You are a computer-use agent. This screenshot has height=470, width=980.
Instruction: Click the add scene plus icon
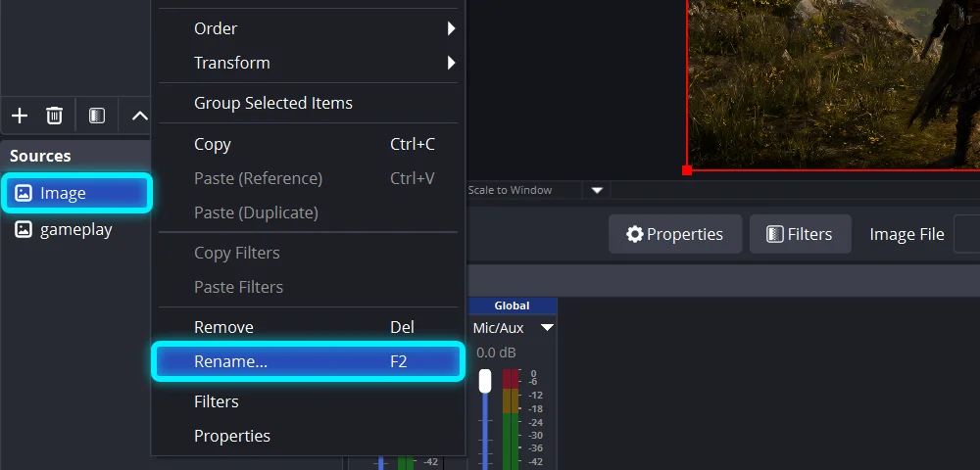coord(20,116)
